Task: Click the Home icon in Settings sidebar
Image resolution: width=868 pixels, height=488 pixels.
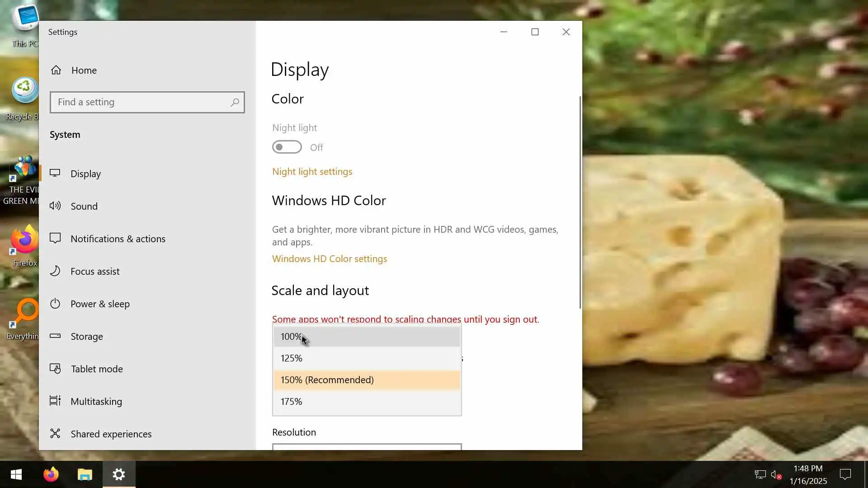Action: point(56,70)
